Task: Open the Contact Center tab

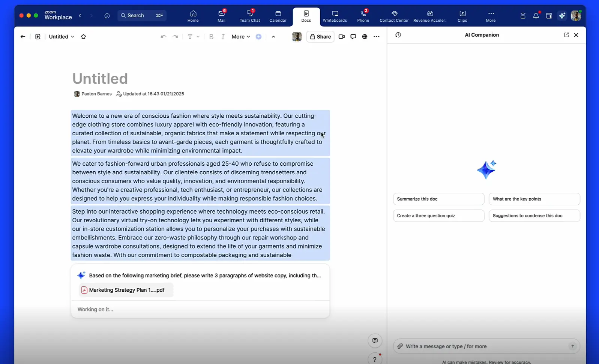Action: coord(394,16)
